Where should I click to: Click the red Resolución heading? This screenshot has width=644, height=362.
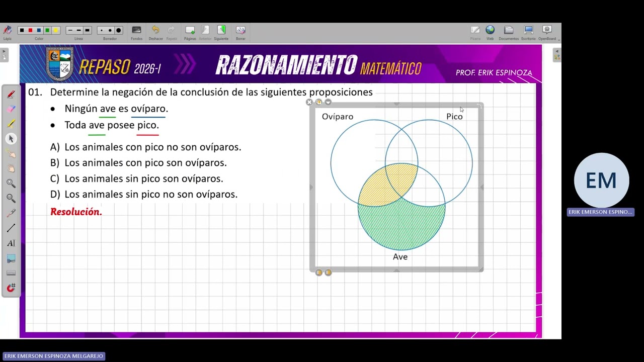point(76,212)
